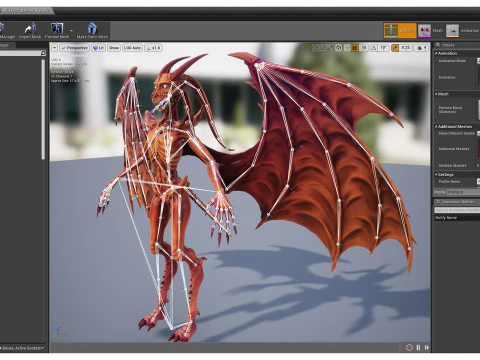Toggle scale snapping orange icon
480x360 pixels.
point(395,48)
